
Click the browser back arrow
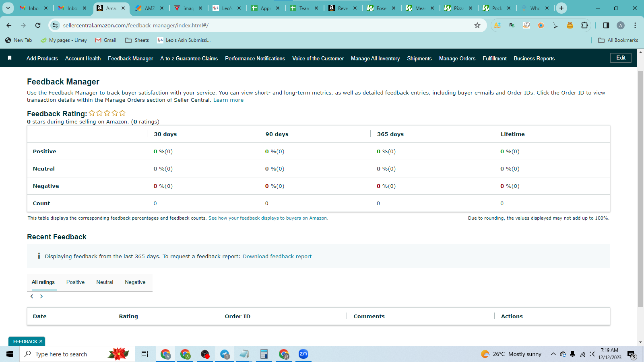point(9,25)
